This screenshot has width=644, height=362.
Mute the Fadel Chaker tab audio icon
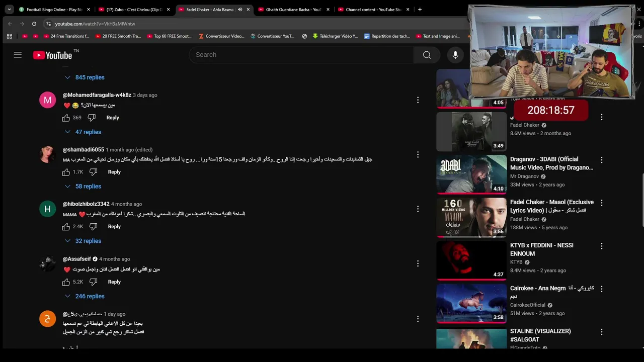(240, 10)
